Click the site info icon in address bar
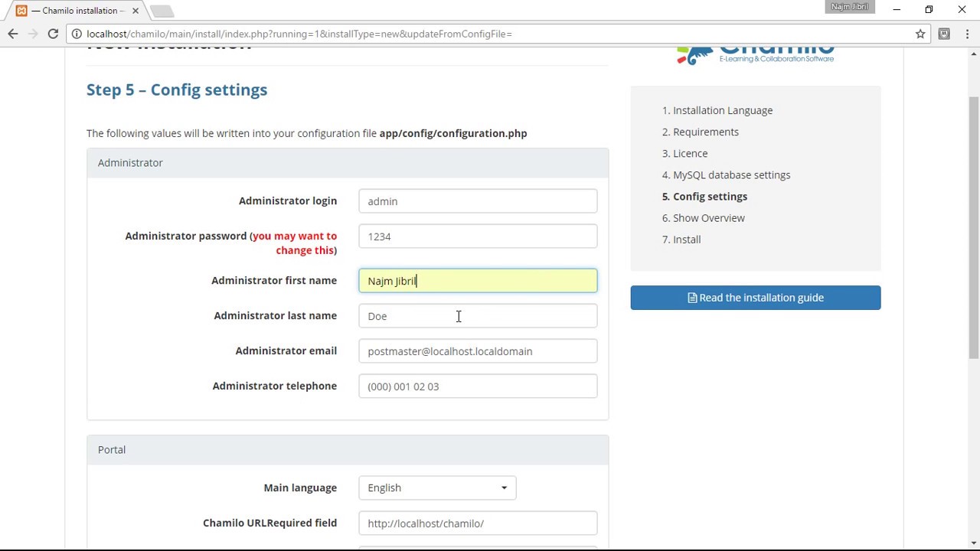Viewport: 980px width, 551px height. [77, 34]
